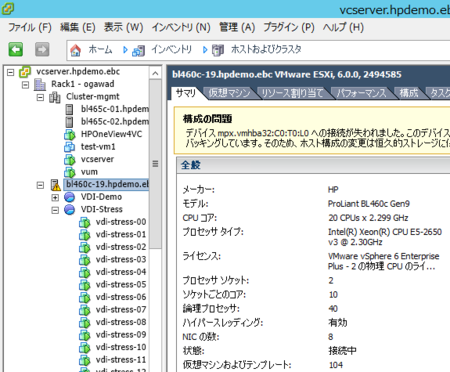The height and width of the screenshot is (372, 450).
Task: Click the vdi-stress-03 VM icon
Action: pos(85,260)
